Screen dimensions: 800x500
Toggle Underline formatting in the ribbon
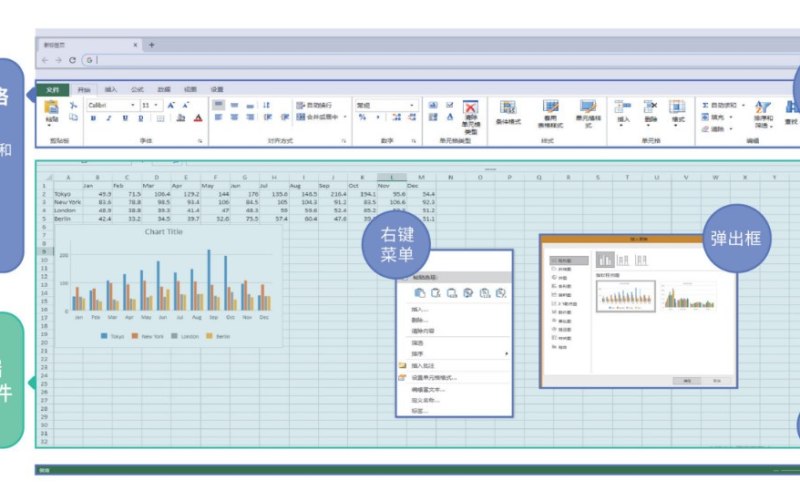click(125, 118)
